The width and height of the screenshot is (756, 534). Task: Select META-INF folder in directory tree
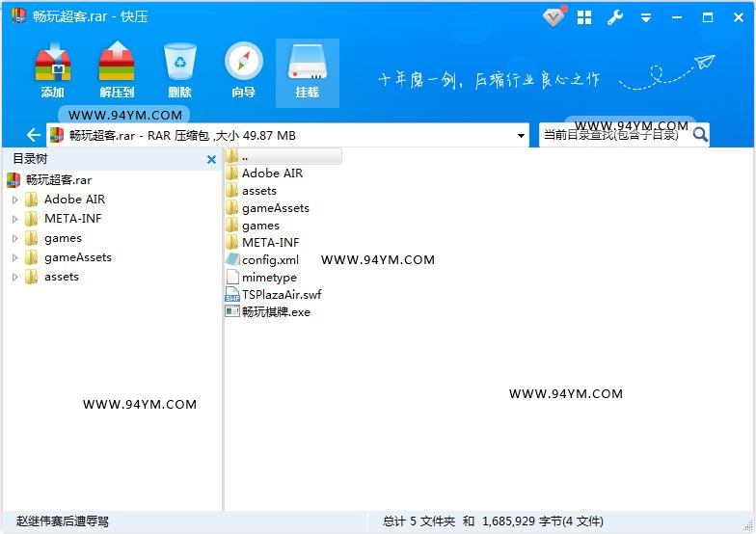pyautogui.click(x=64, y=218)
